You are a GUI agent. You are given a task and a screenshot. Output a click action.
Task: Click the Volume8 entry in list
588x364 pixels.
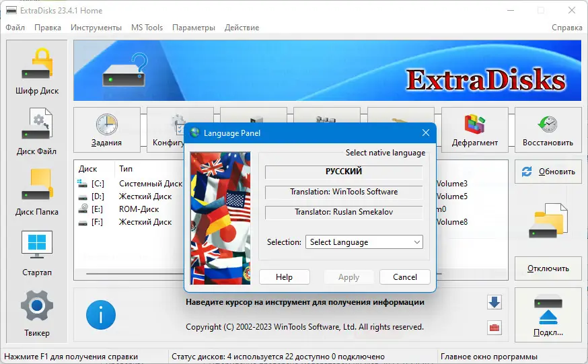(452, 222)
